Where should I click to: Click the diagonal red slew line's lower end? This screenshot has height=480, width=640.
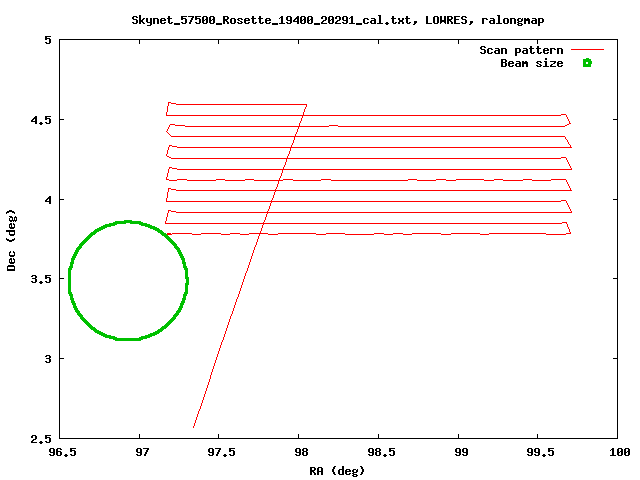pyautogui.click(x=193, y=427)
